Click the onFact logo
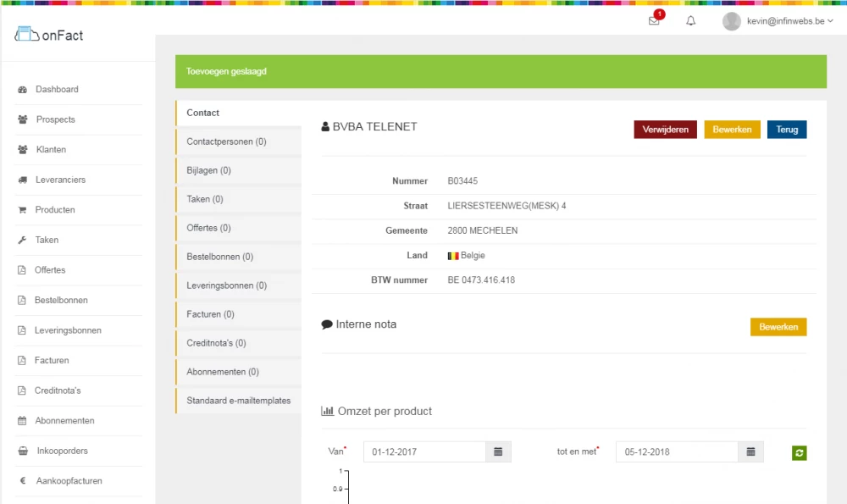Screen dimensions: 847x504 [50, 36]
